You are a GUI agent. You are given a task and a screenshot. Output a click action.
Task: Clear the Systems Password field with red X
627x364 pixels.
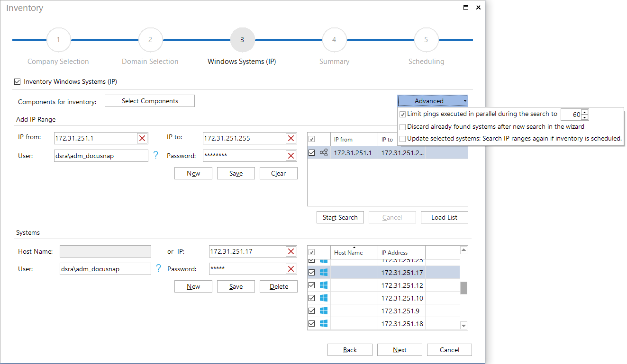tap(291, 269)
